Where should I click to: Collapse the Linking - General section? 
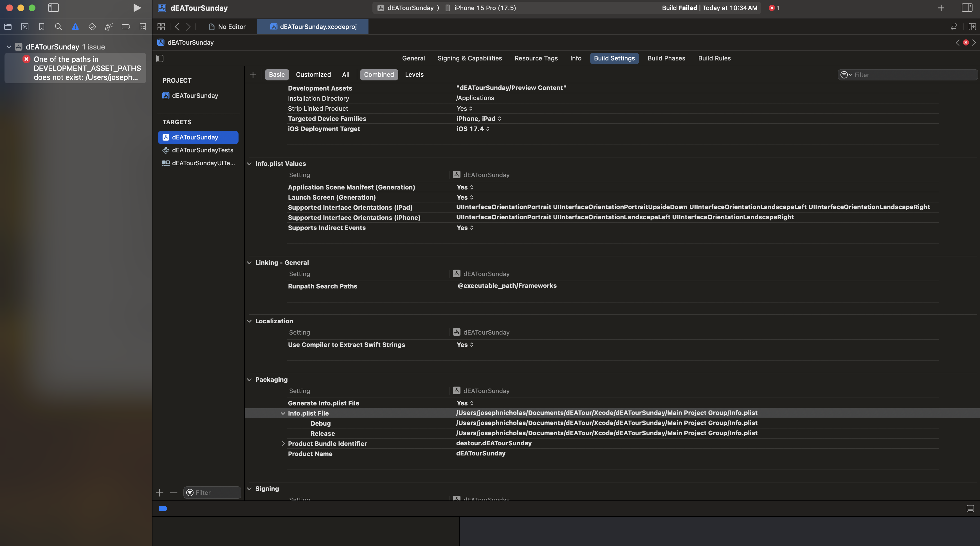(250, 263)
